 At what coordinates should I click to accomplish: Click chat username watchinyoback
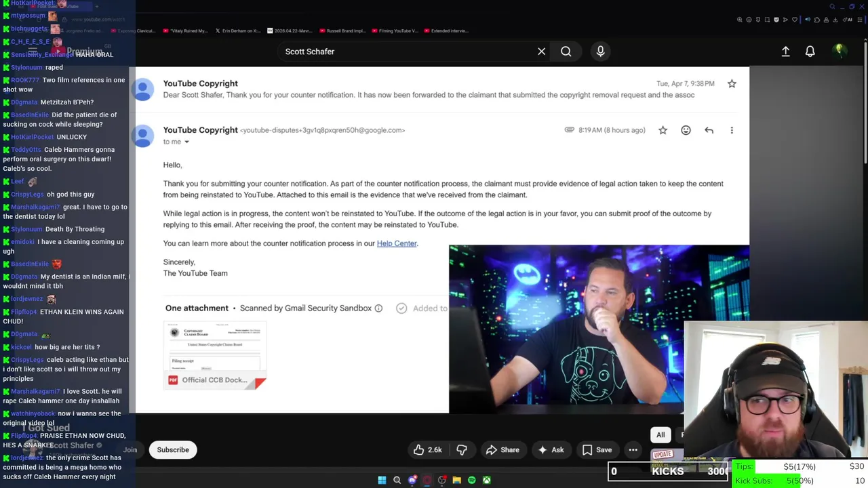coord(33,413)
